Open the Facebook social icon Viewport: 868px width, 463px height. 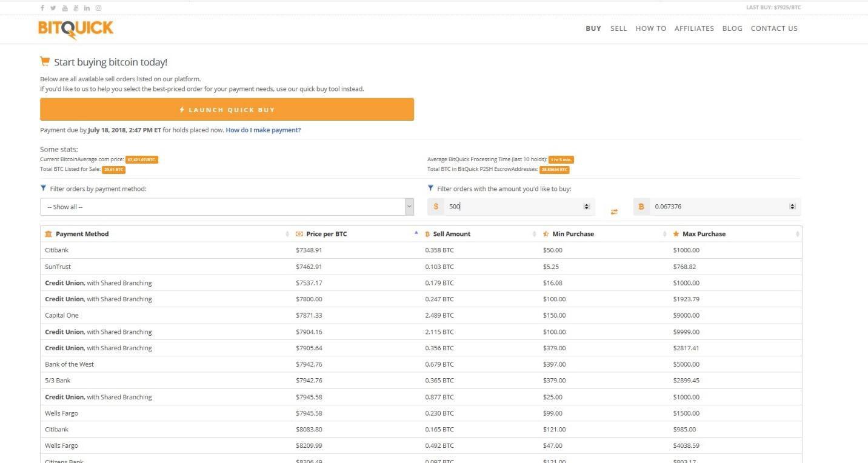click(42, 8)
